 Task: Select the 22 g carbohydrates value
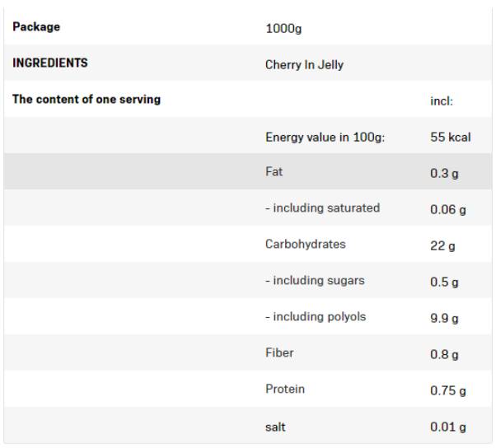(x=442, y=246)
